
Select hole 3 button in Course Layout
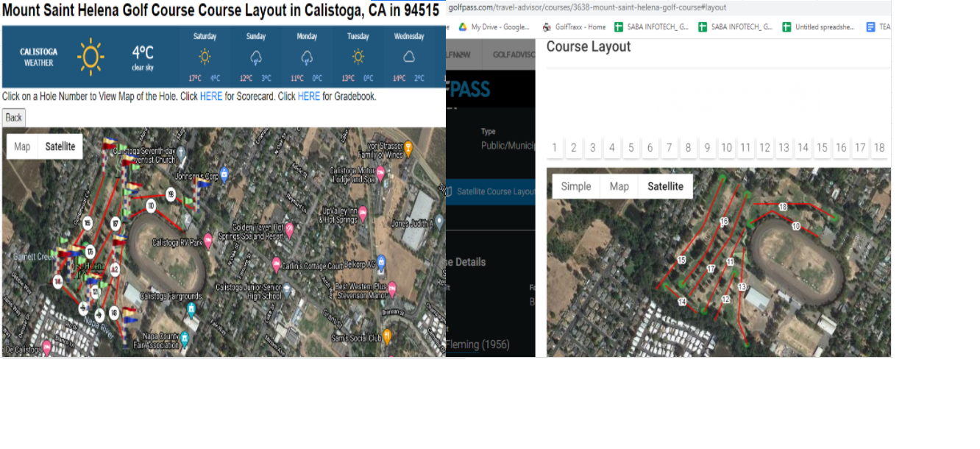(593, 148)
